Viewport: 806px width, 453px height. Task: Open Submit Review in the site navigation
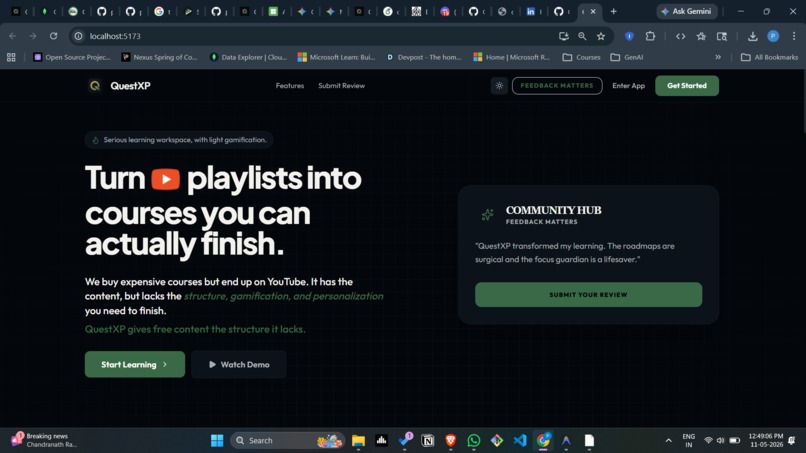[341, 86]
